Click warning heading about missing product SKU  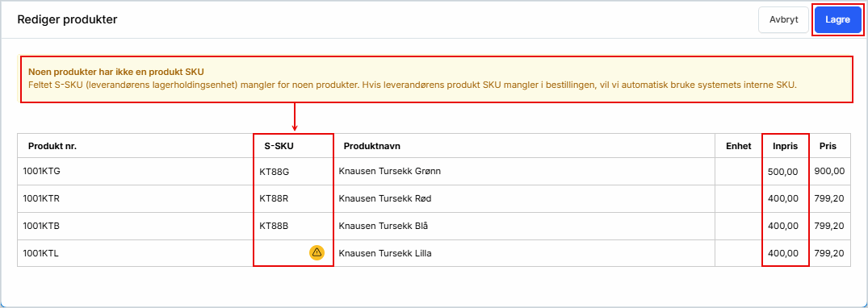tap(116, 72)
